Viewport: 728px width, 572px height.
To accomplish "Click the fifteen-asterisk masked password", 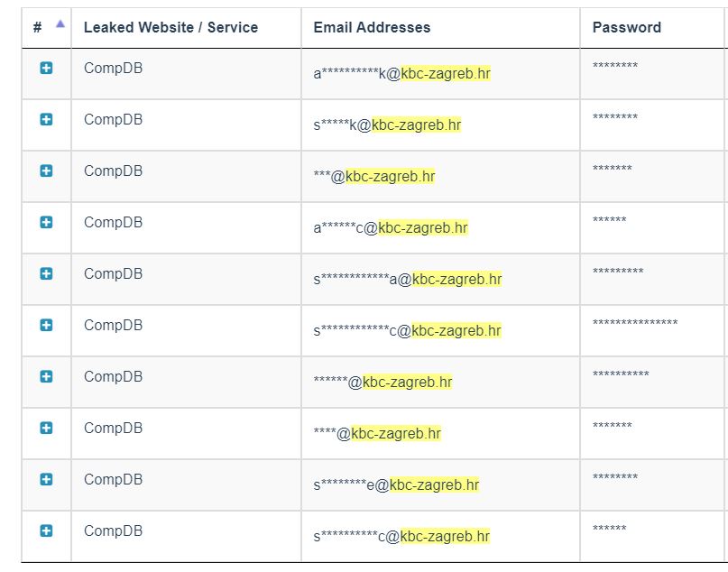I will (635, 322).
